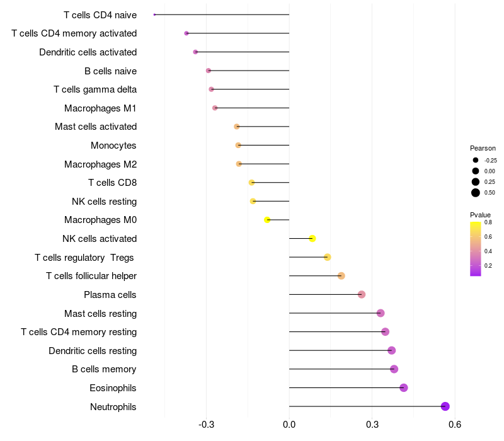Click the 0.6 x-axis tick label

(455, 424)
